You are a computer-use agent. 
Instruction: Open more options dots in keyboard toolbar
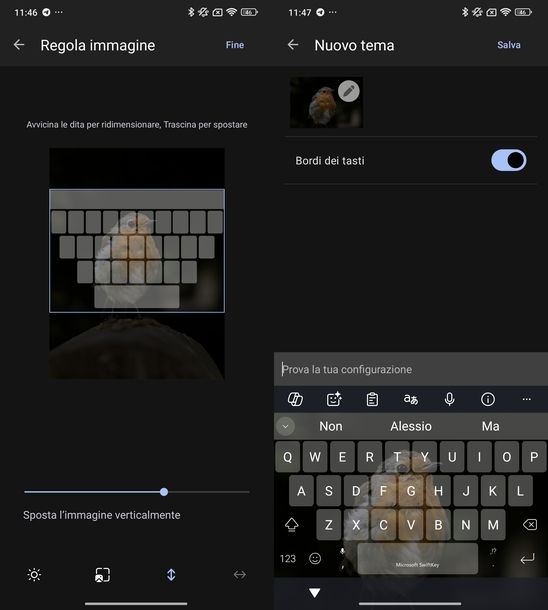[527, 399]
